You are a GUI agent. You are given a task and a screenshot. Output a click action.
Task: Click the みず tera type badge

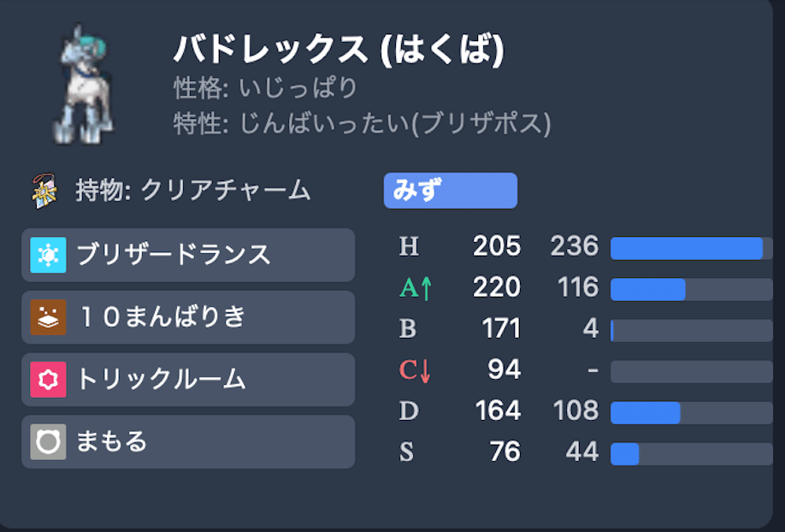point(450,191)
